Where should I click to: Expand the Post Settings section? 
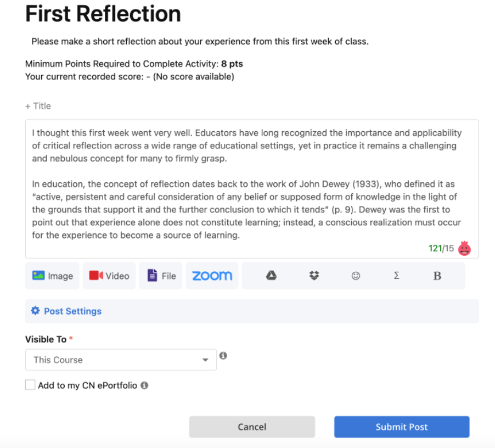coord(252,311)
